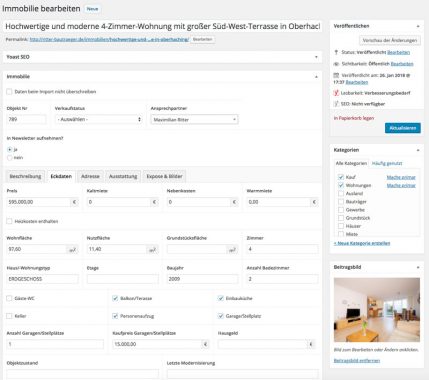
Task: Uncheck the Kauf category checkbox
Action: 341,177
